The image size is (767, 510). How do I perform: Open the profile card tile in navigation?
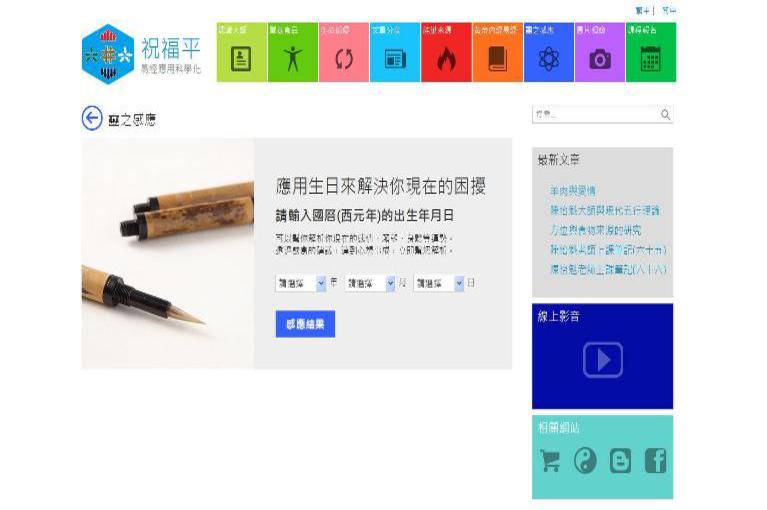pyautogui.click(x=242, y=52)
